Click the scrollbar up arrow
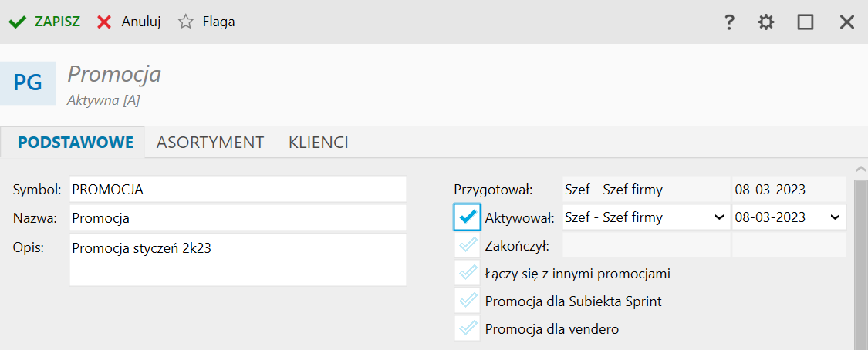This screenshot has width=868, height=350. pyautogui.click(x=861, y=169)
